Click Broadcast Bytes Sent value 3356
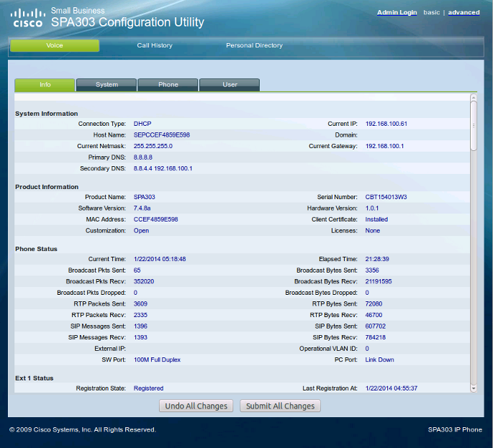 click(372, 270)
